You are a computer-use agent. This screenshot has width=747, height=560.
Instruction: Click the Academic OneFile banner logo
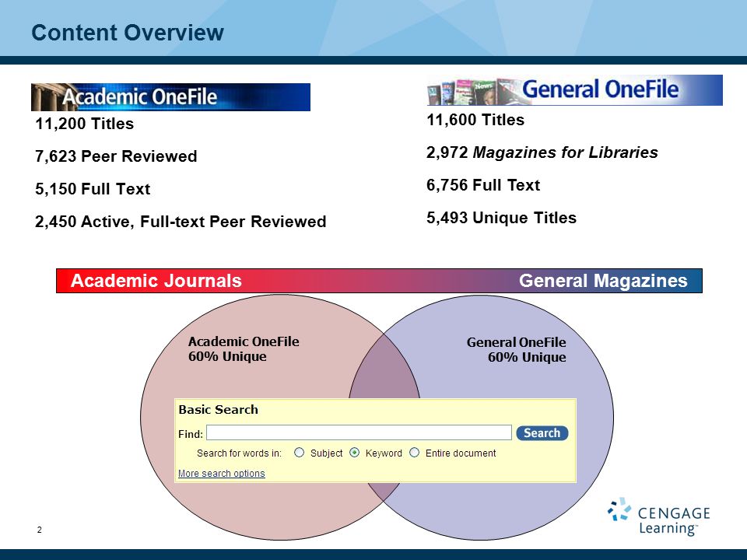[x=170, y=97]
